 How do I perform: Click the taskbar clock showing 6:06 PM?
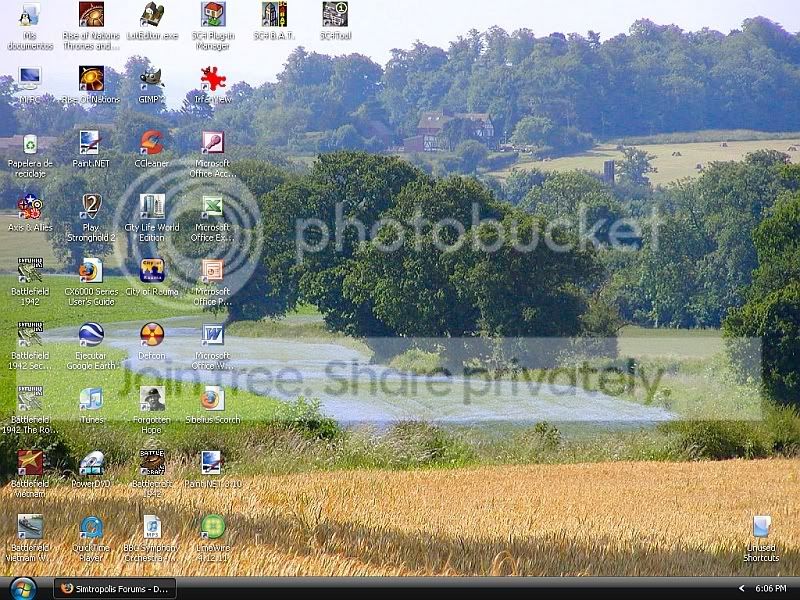[770, 589]
